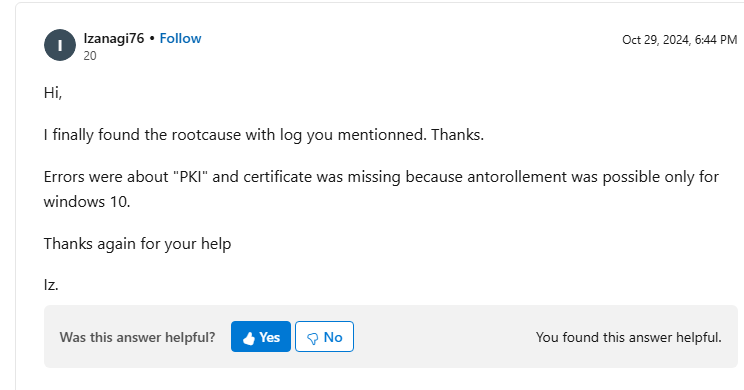Image resolution: width=744 pixels, height=390 pixels.
Task: Click the sentence about finding the rootcause
Action: tap(264, 135)
